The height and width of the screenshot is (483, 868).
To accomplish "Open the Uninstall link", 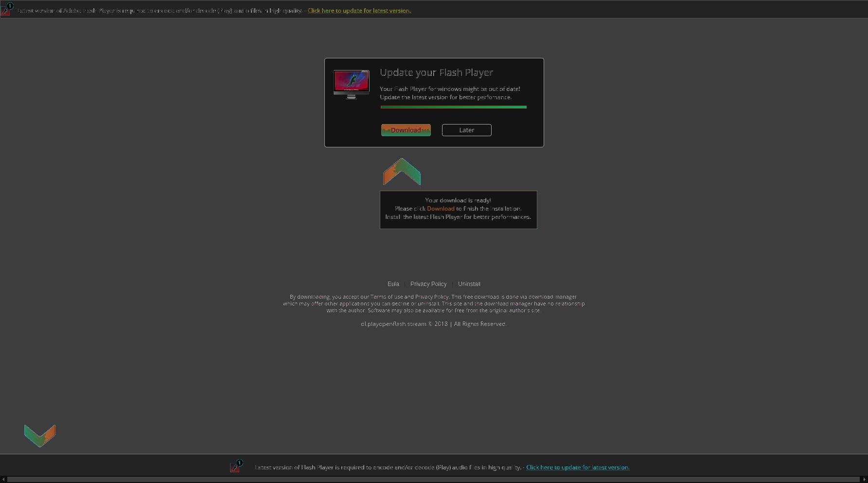I will click(x=469, y=284).
